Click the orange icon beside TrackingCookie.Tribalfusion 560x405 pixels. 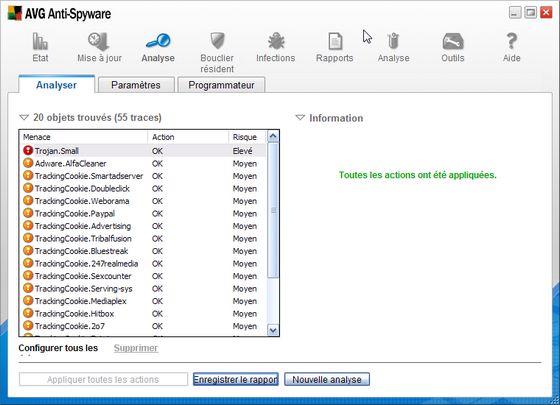coord(28,238)
